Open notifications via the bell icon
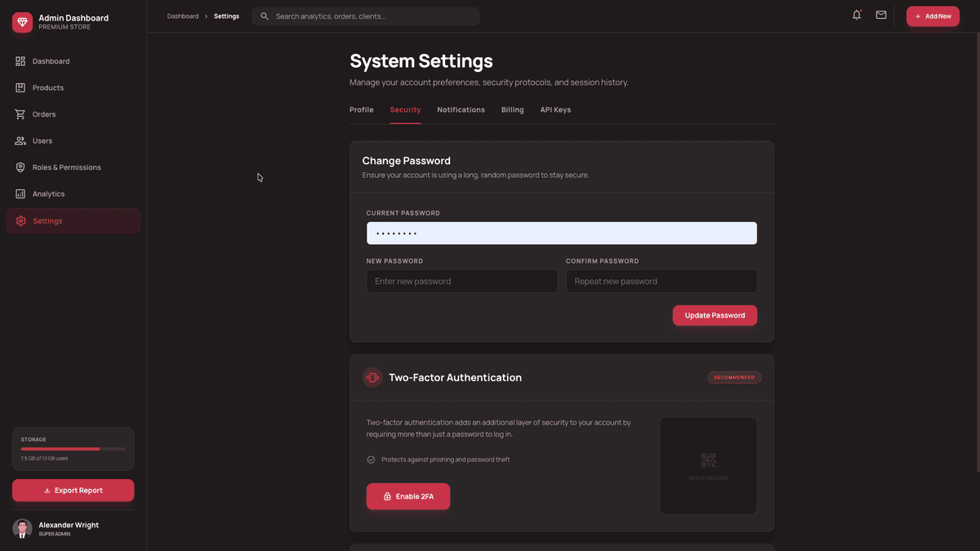The image size is (980, 551). click(856, 15)
